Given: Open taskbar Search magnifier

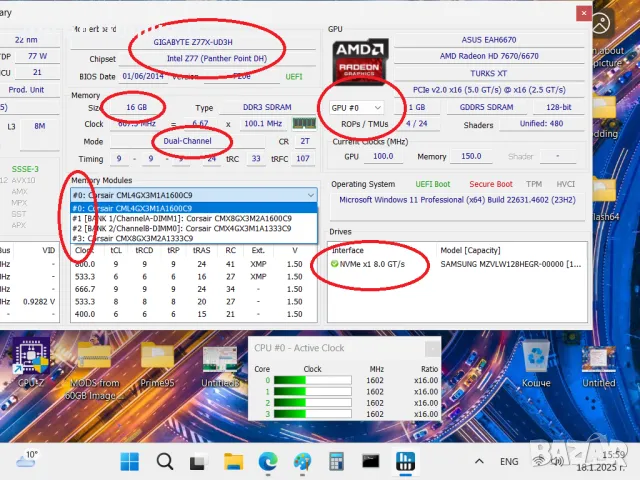Looking at the screenshot, I should coord(165,462).
